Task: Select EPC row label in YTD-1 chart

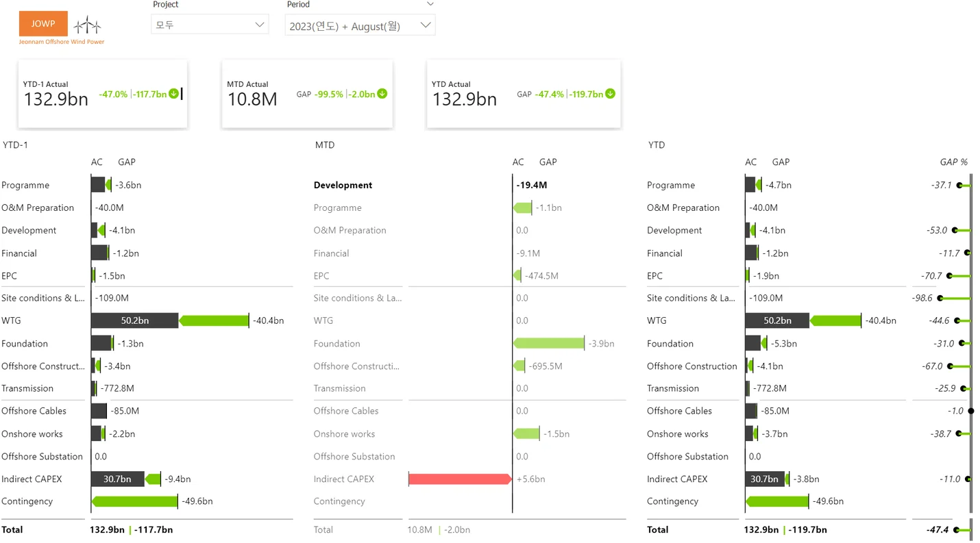Action: tap(10, 276)
